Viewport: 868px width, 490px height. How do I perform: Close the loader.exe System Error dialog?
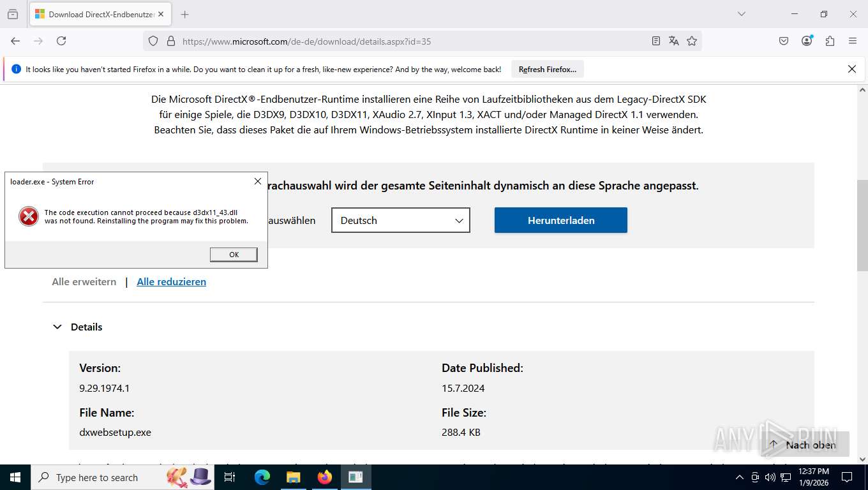[258, 181]
